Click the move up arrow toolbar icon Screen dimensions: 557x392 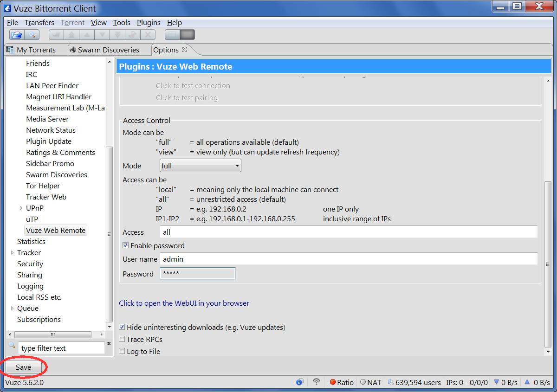pos(87,35)
